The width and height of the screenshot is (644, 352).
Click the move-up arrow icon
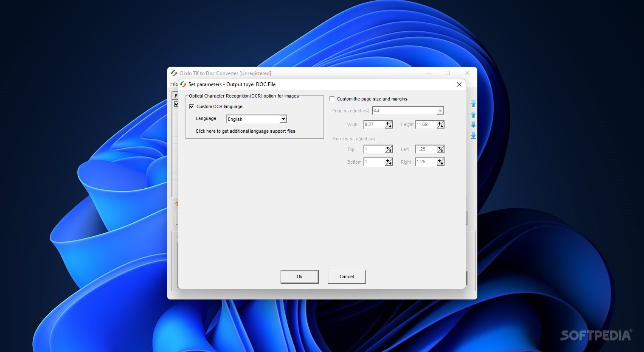(x=473, y=115)
